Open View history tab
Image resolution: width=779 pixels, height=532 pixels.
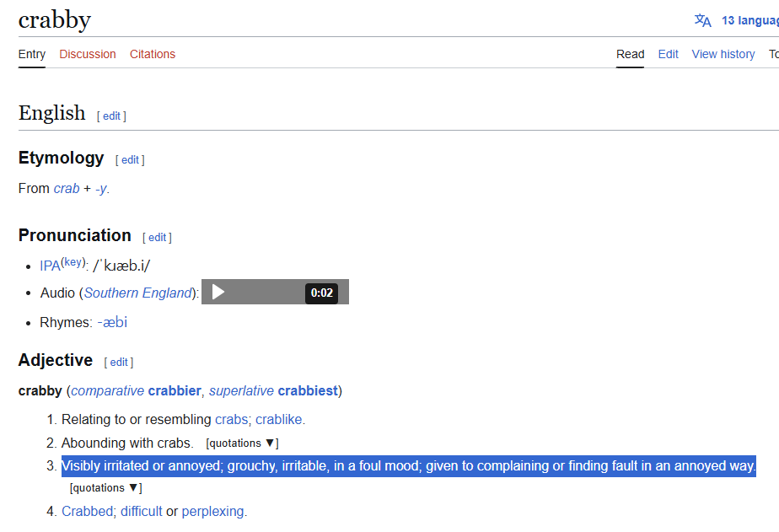coord(723,54)
